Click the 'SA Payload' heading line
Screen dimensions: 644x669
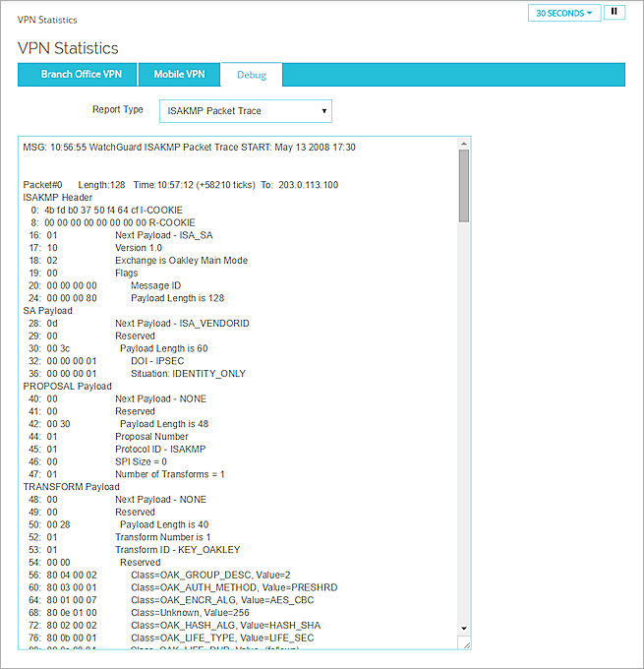tap(48, 311)
